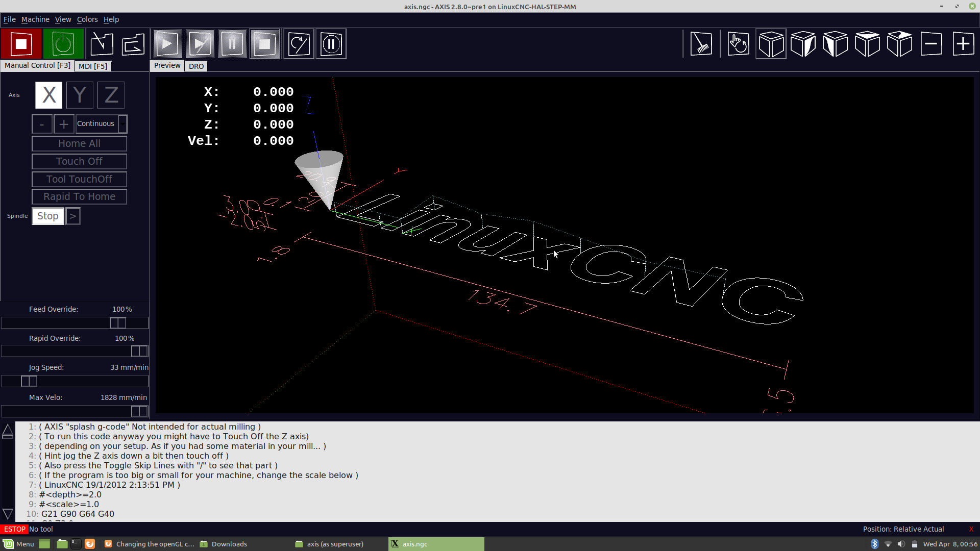980x551 pixels.
Task: Reload the current file icon
Action: [x=133, y=44]
